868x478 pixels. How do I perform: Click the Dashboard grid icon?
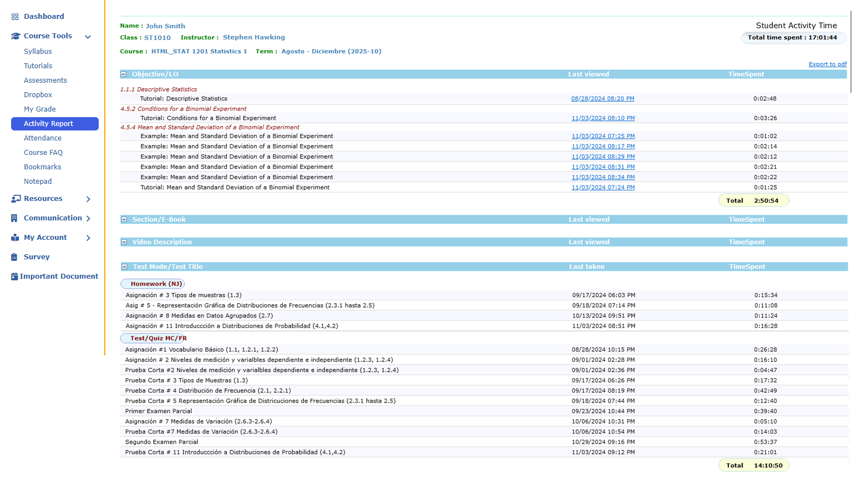[x=15, y=17]
